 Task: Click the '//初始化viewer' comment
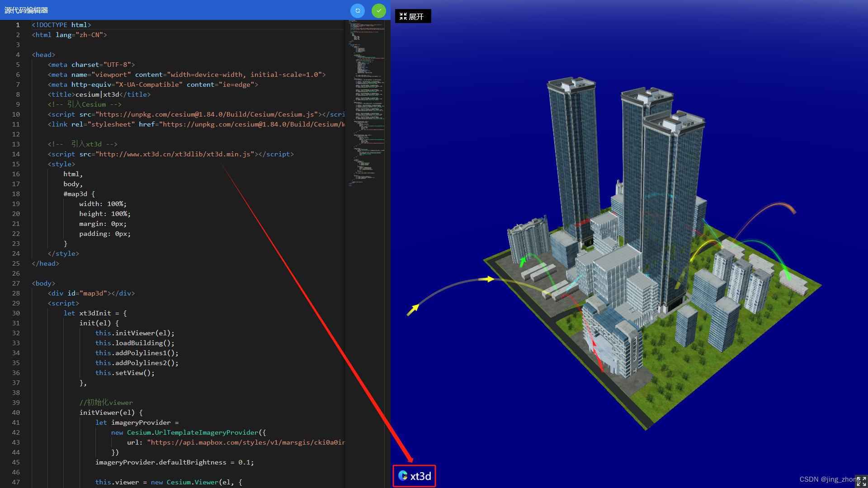click(x=106, y=403)
